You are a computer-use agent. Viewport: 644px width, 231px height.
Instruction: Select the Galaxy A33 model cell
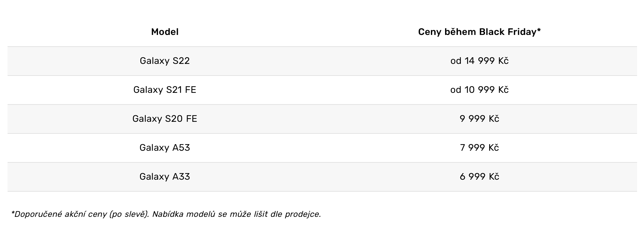coord(165,177)
